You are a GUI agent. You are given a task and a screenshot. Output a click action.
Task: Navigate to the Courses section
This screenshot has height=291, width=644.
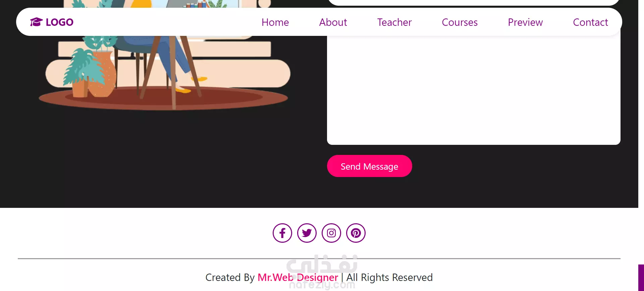[460, 22]
